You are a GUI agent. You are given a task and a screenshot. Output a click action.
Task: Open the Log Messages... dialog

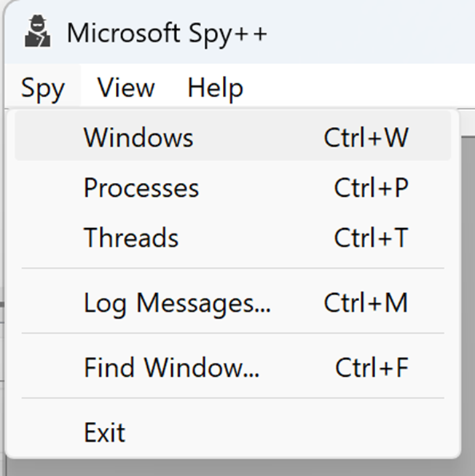tap(177, 303)
